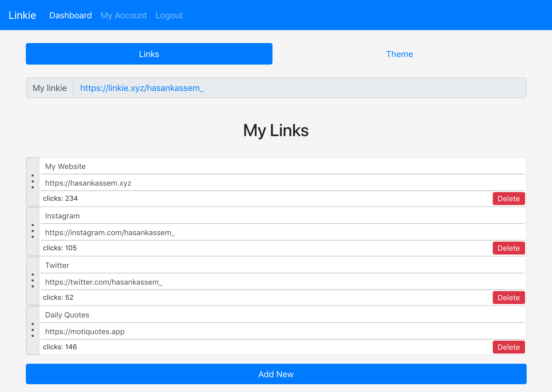
Task: Delete the Daily Quotes link
Action: click(509, 347)
